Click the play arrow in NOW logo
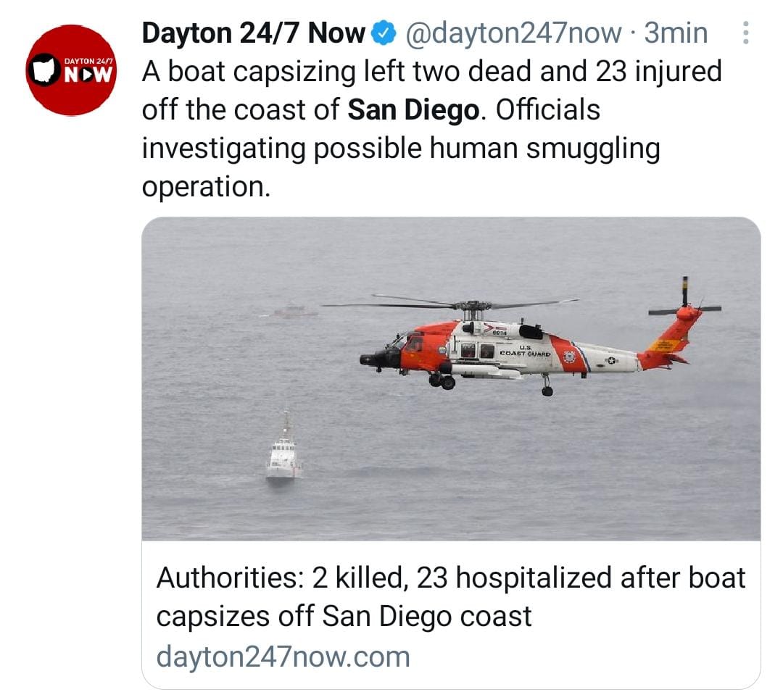Viewport: 783px width, 700px height. 89,75
